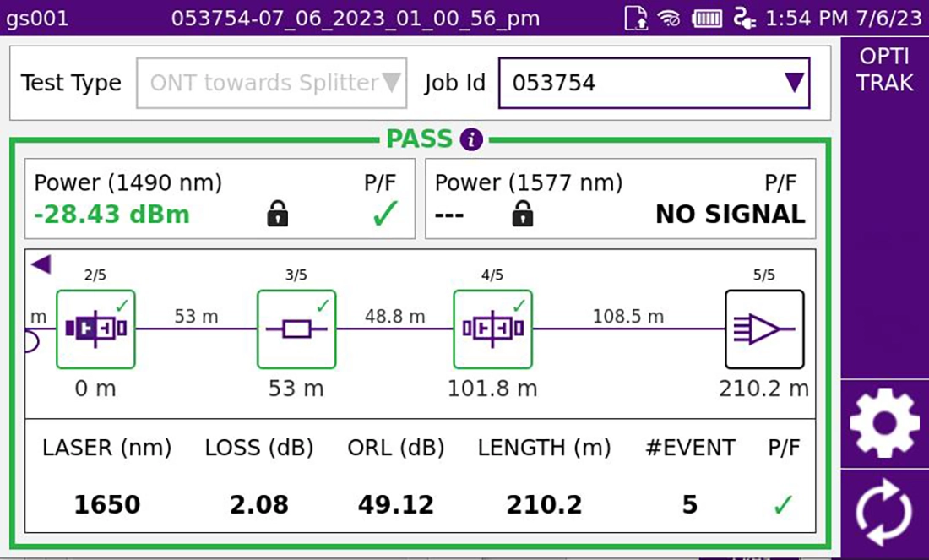Tap the Wi-Fi status icon
The height and width of the screenshot is (560, 929).
click(x=669, y=19)
